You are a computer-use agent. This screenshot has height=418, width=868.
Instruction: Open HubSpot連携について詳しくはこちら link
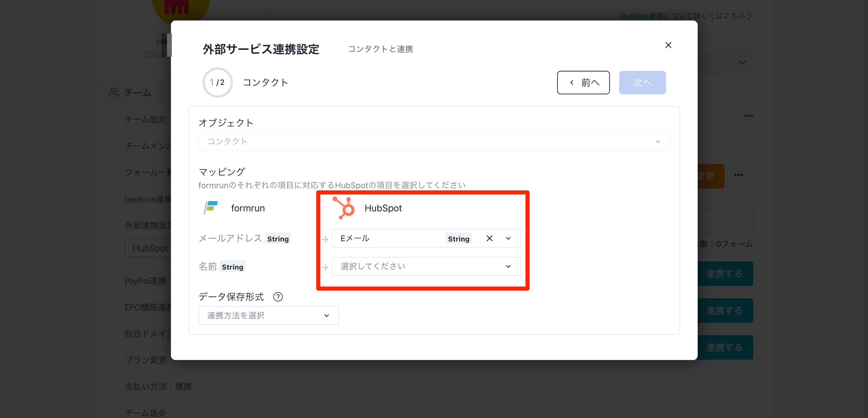[x=685, y=16]
